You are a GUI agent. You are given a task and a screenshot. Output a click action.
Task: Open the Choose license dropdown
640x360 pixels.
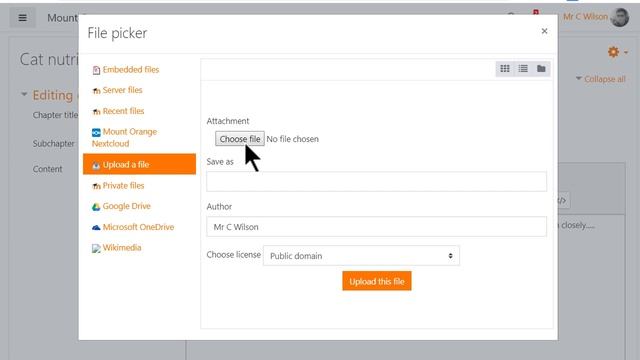tap(361, 256)
